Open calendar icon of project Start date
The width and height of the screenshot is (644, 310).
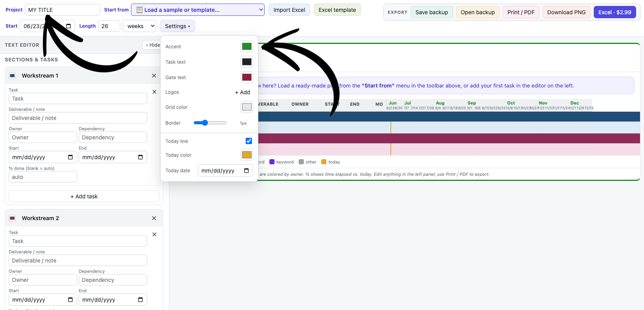(68, 26)
